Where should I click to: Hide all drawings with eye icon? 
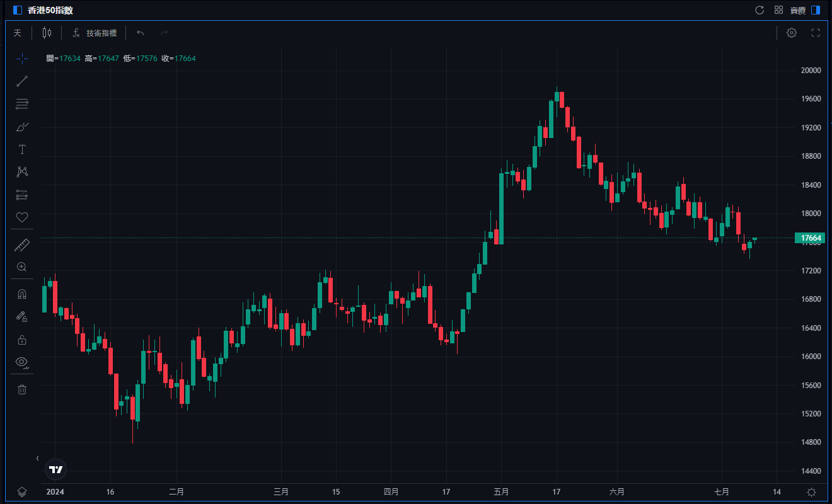pos(22,362)
